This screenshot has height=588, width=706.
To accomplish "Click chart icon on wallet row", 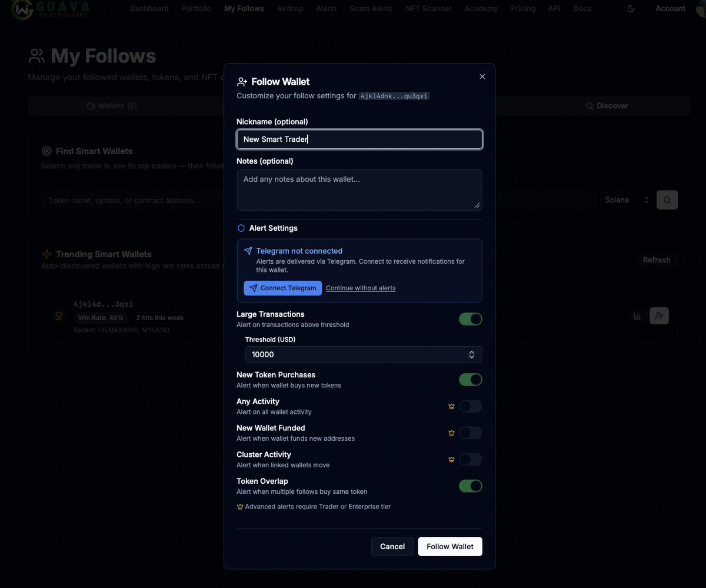I will coord(637,316).
